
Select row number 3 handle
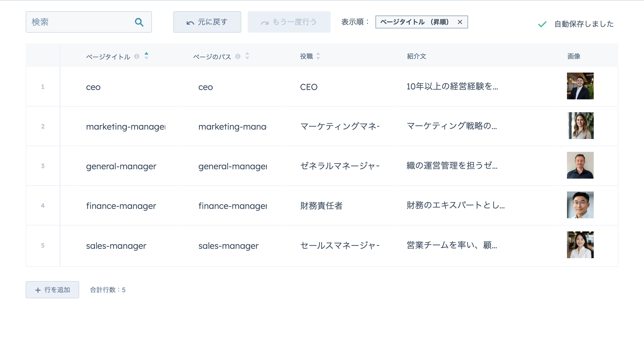coord(43,166)
